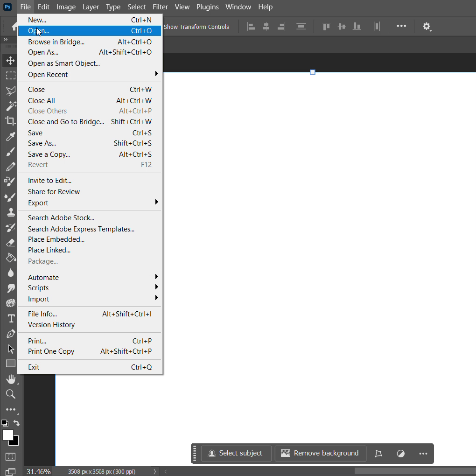Reset to default foreground and background colors

[x=5, y=423]
